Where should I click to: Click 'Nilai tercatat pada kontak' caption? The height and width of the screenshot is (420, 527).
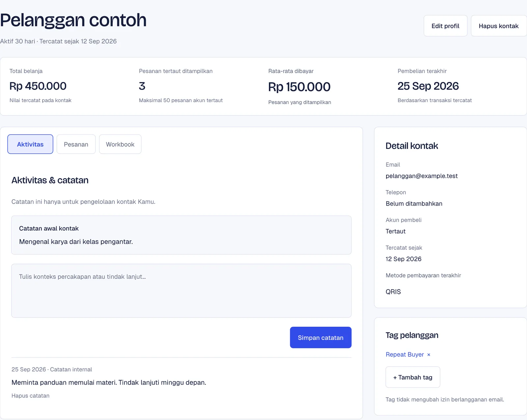pyautogui.click(x=41, y=100)
